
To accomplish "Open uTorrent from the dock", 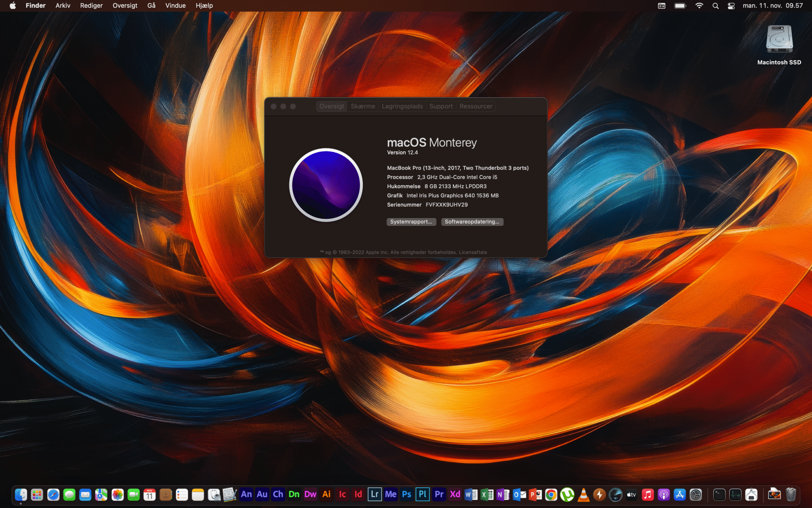I will (567, 495).
